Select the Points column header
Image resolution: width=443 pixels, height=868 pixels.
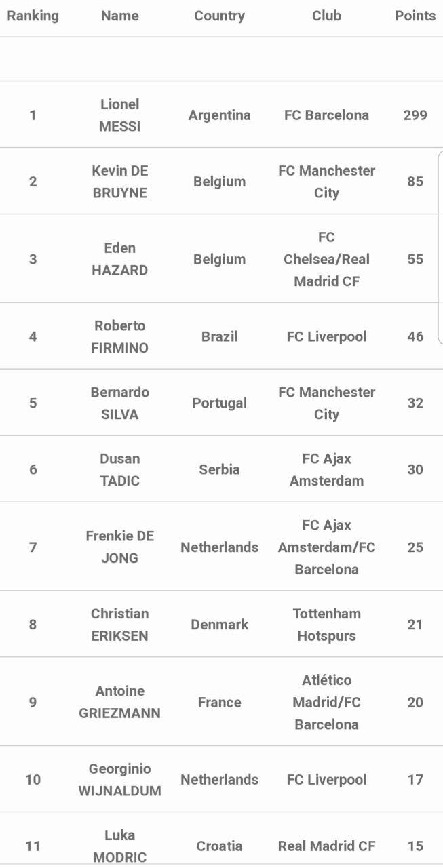click(415, 16)
